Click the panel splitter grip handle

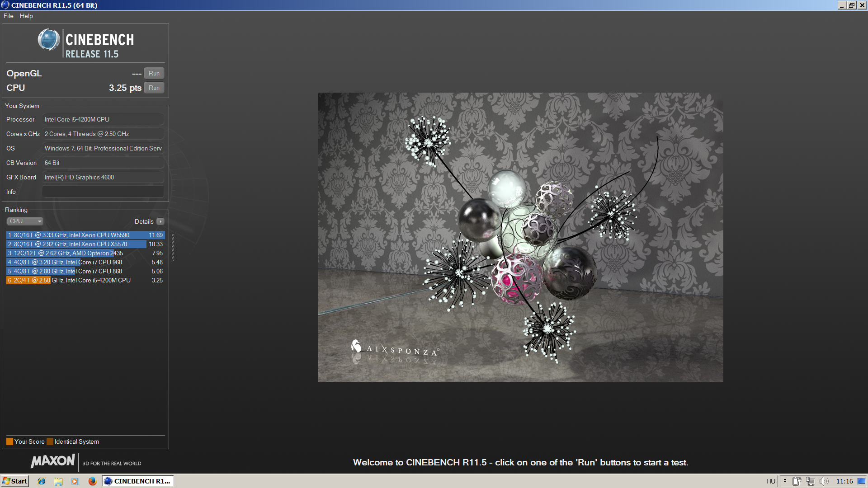tap(173, 247)
